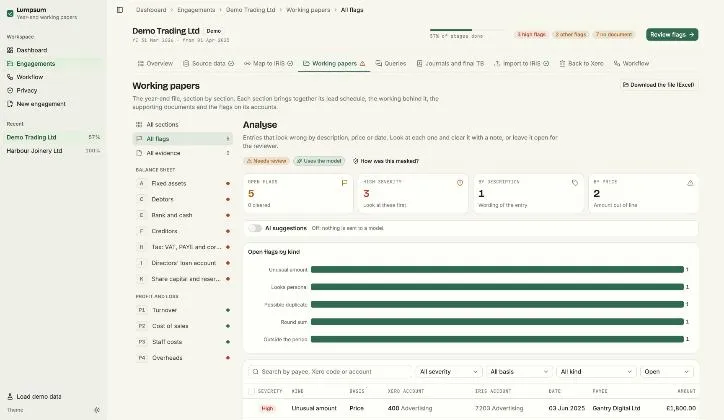Click the Dashboard icon in sidebar
Viewport: 724px width, 420px height.
[x=10, y=50]
